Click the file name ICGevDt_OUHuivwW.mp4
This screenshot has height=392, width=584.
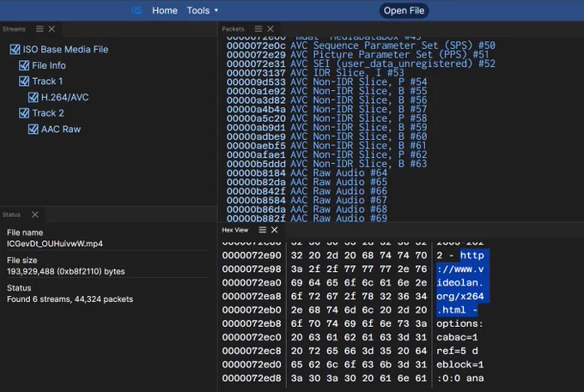pos(55,244)
